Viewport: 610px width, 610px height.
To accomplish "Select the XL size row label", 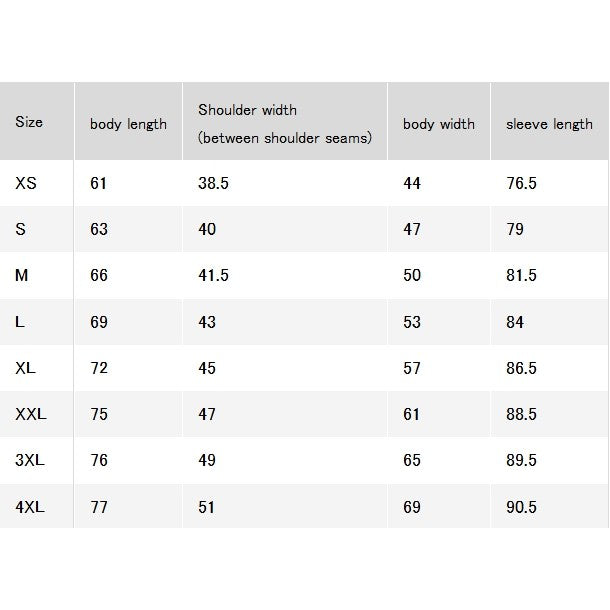I will (25, 368).
